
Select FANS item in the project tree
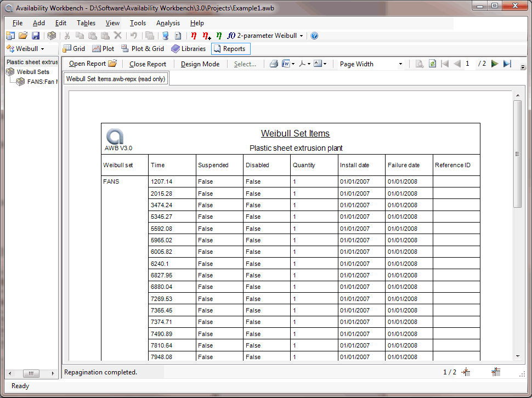click(42, 82)
